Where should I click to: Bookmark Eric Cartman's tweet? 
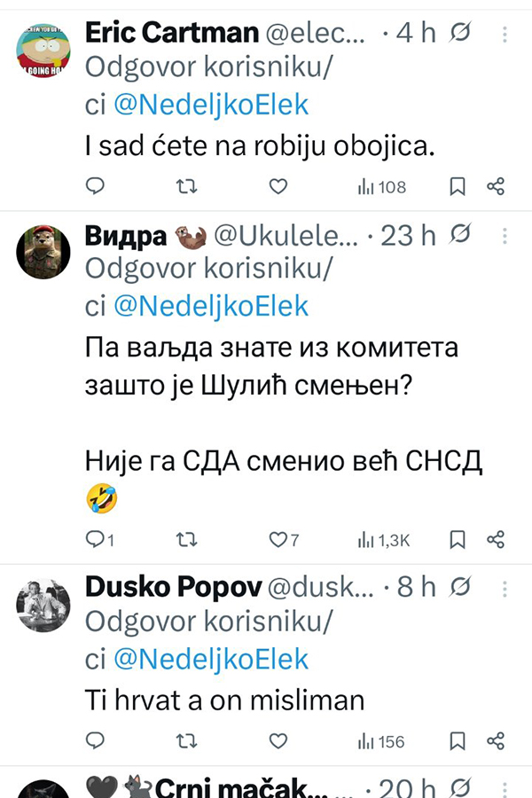pos(458,186)
